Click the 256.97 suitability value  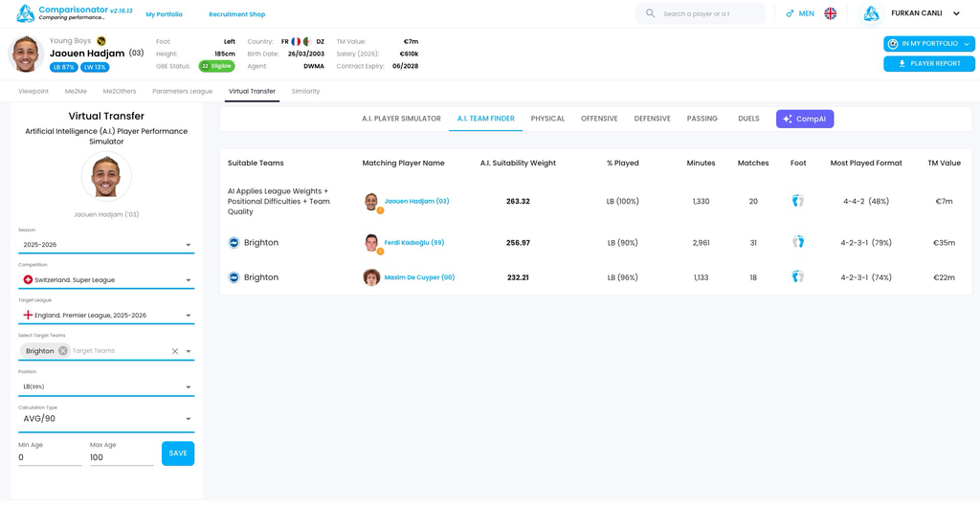518,242
